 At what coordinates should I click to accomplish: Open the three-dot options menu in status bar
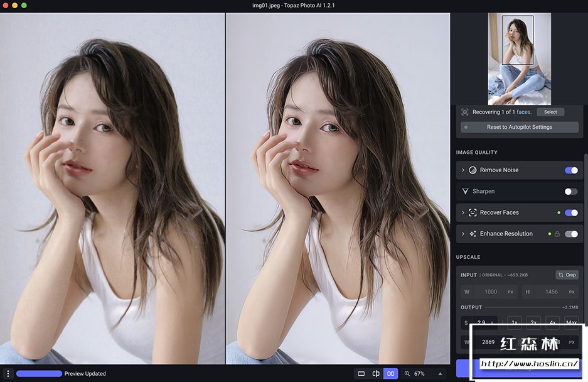point(8,373)
